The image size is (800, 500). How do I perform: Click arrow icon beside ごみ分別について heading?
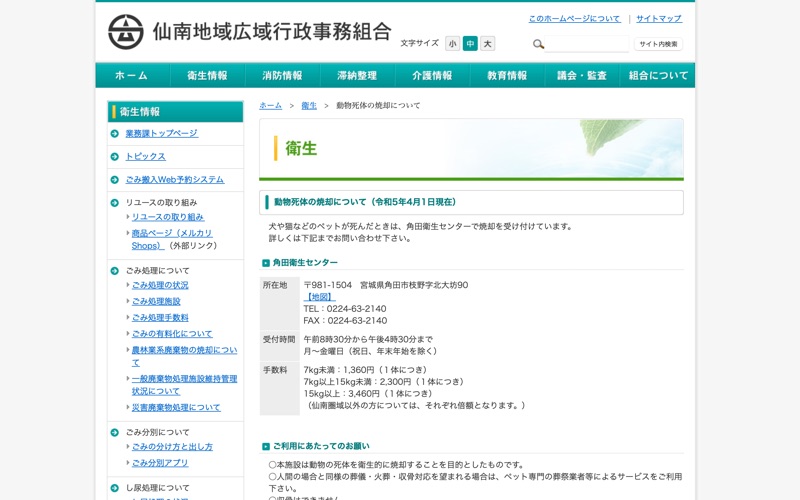[x=115, y=433]
